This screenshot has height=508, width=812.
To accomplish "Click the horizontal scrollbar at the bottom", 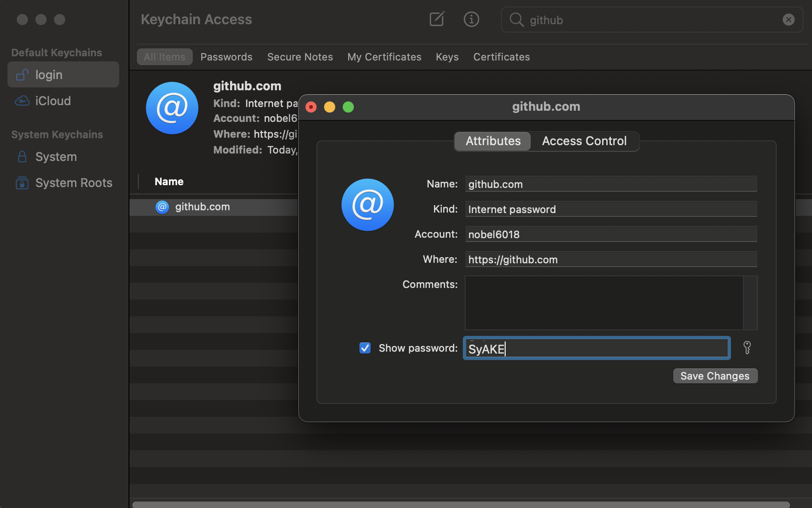I will coord(461,504).
